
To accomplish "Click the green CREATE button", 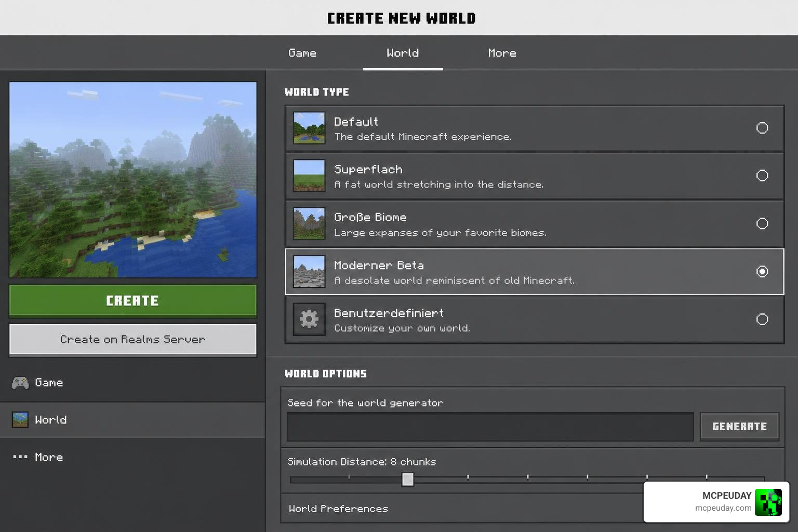I will [133, 301].
